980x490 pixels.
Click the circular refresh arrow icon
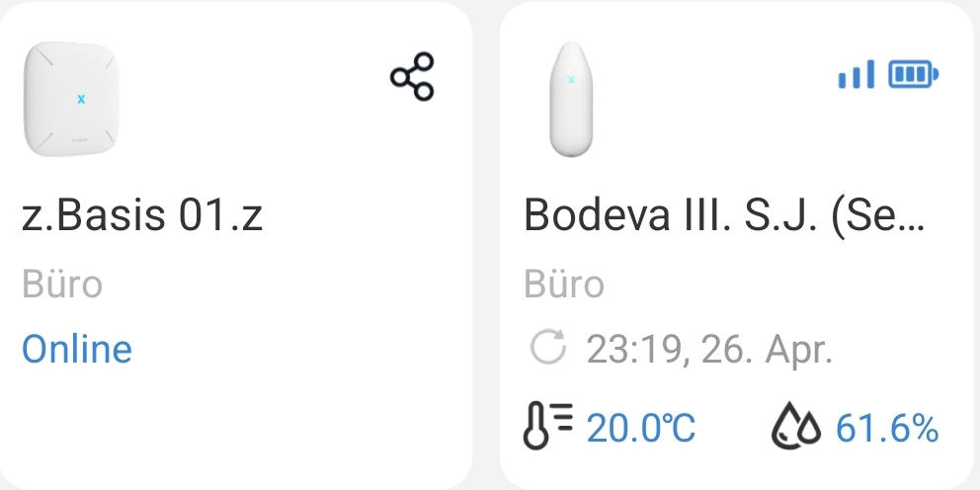547,348
